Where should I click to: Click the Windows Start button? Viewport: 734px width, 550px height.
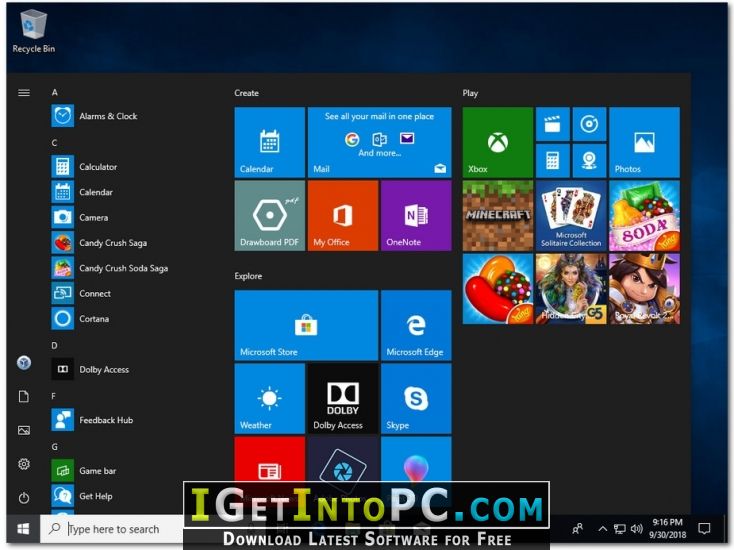(23, 529)
